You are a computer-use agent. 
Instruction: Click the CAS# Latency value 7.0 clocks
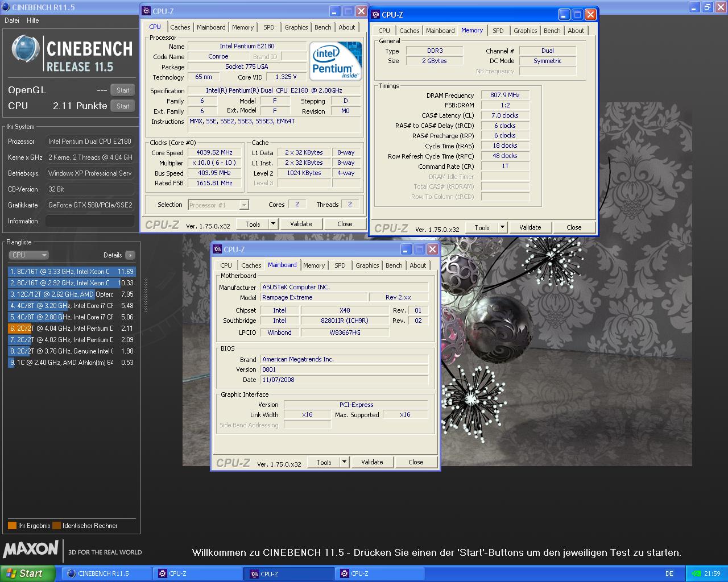[x=505, y=115]
